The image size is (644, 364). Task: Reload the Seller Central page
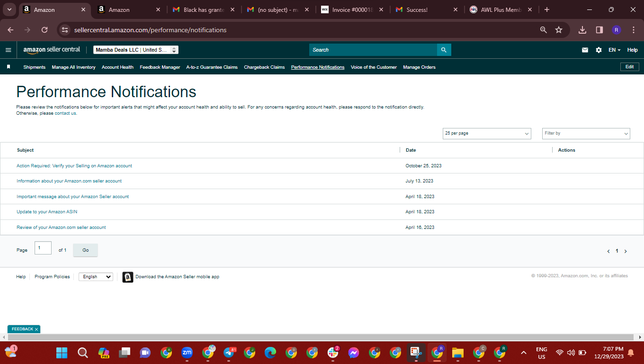pyautogui.click(x=45, y=30)
